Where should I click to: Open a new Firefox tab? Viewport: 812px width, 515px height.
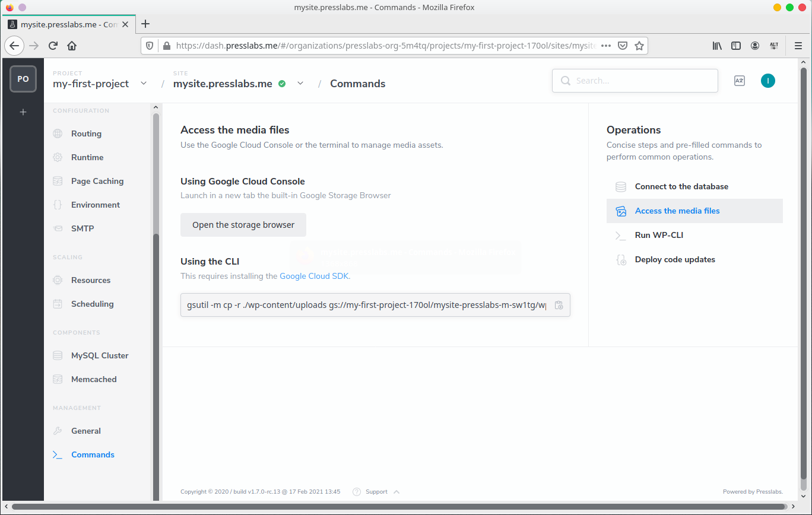[x=145, y=24]
